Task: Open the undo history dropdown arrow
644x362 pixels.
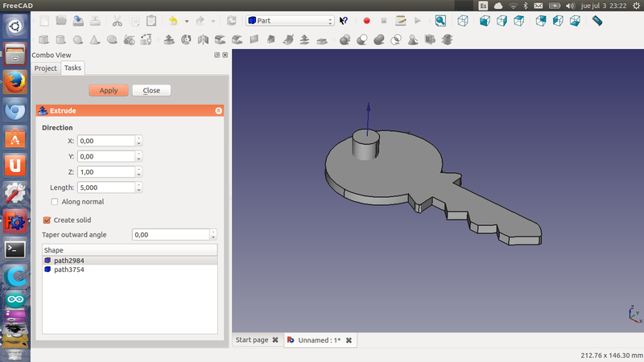Action: coord(186,21)
